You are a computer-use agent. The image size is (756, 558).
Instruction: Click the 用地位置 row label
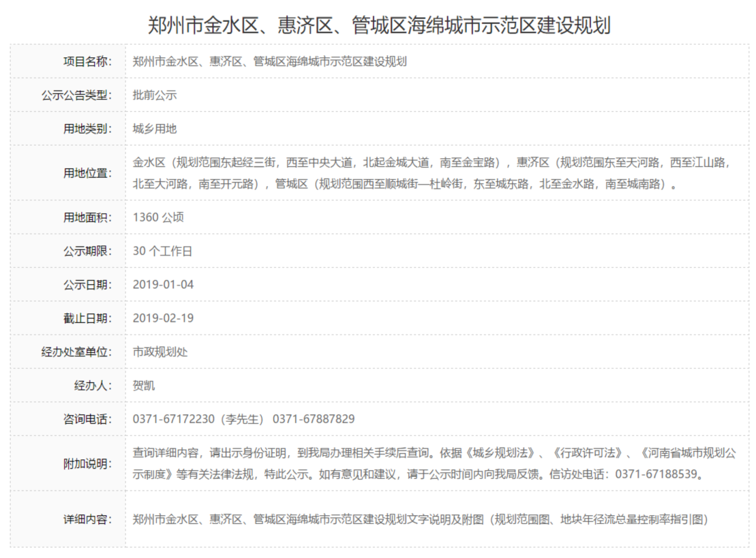87,173
